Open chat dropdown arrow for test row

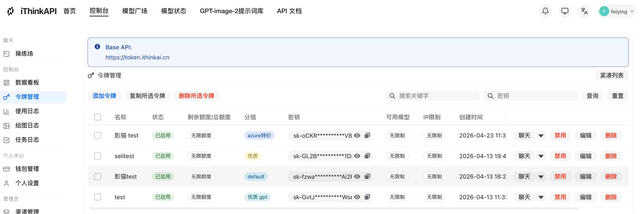[541, 197]
